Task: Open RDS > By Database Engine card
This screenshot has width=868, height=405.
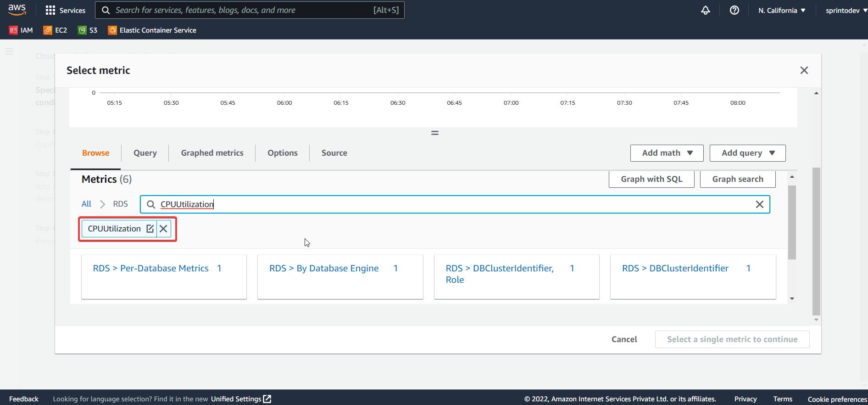Action: click(340, 277)
